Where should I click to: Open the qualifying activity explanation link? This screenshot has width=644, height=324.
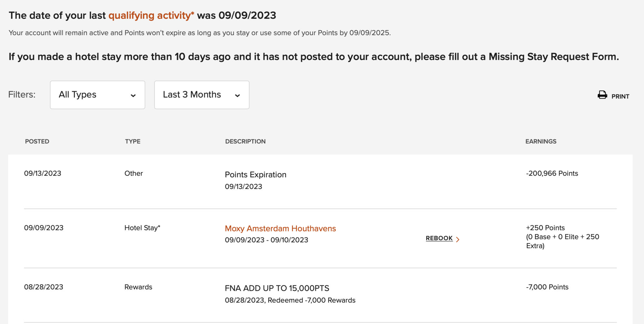point(151,15)
